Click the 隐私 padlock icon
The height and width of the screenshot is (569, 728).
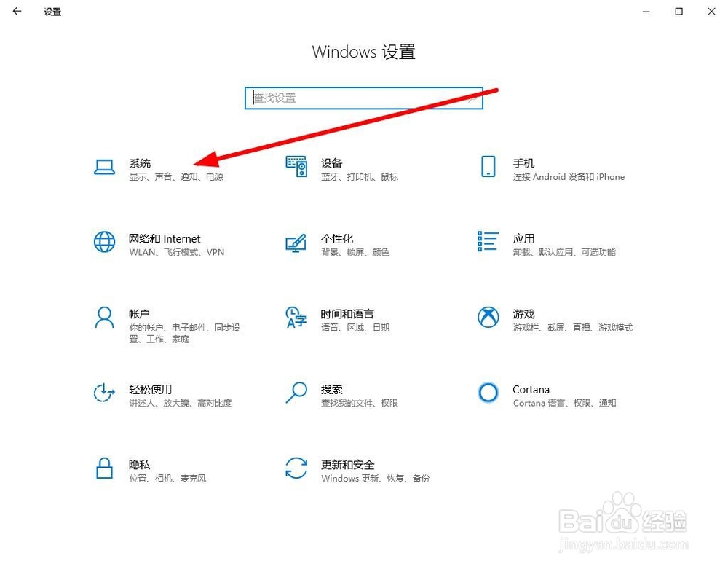[x=104, y=468]
